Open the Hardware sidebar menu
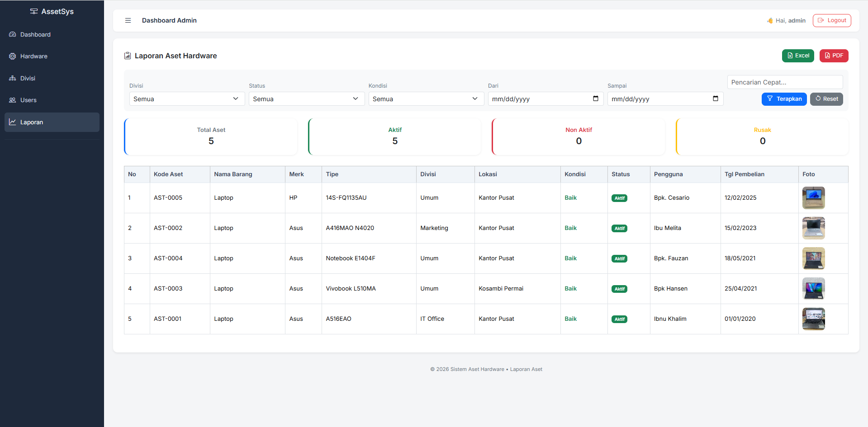The image size is (868, 427). pyautogui.click(x=33, y=56)
